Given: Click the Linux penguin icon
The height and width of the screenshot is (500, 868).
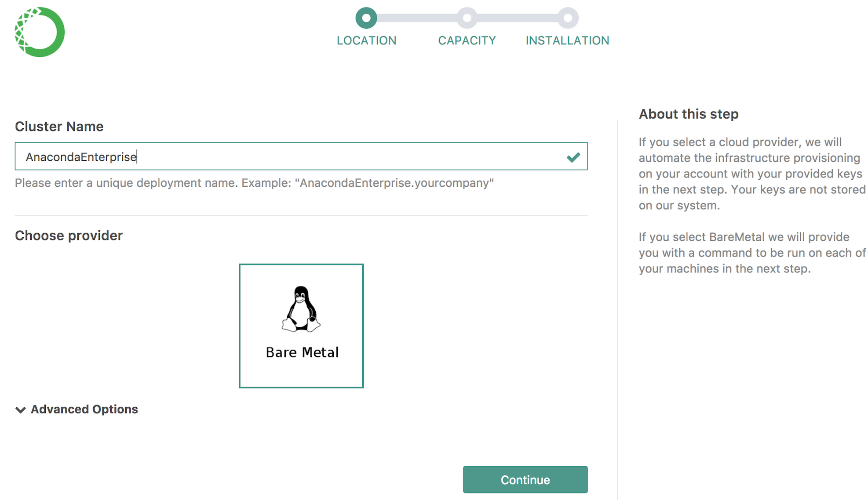Looking at the screenshot, I should 301,308.
